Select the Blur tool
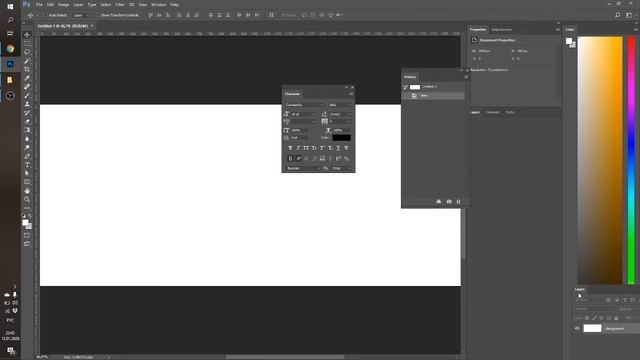640x360 pixels. pyautogui.click(x=27, y=139)
